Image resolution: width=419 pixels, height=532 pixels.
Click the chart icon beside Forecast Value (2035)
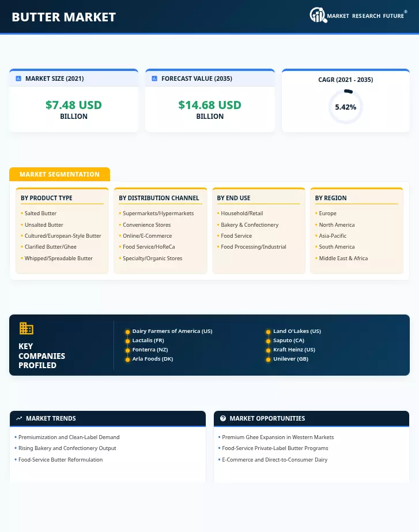pyautogui.click(x=154, y=78)
